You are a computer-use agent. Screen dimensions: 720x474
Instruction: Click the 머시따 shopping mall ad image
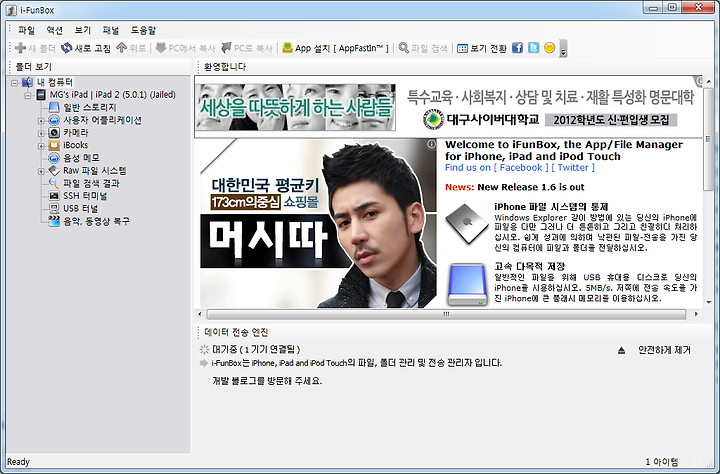(316, 223)
